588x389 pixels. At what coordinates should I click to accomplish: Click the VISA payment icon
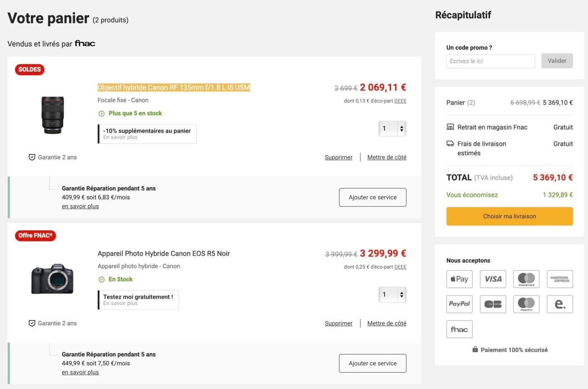coord(493,279)
